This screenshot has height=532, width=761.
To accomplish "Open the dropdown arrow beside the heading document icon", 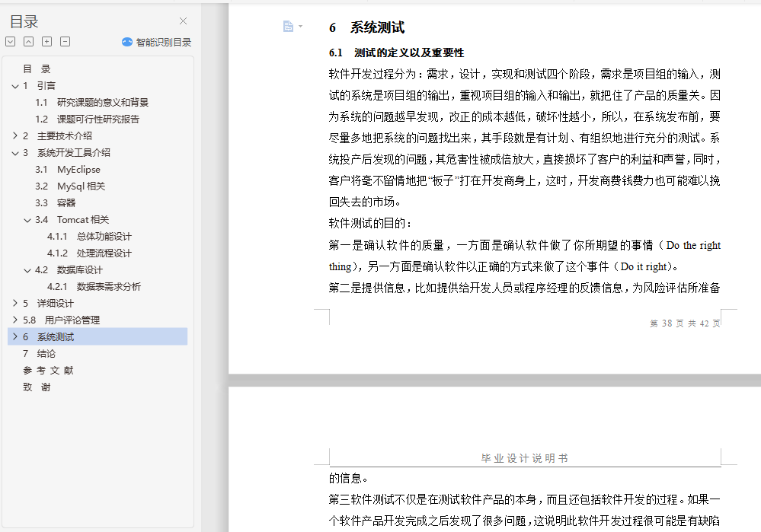I will [300, 26].
